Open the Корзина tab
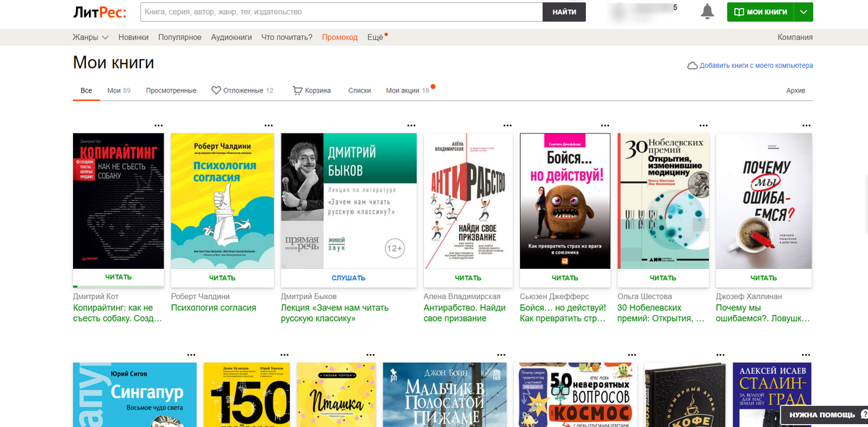This screenshot has width=868, height=427. tap(312, 90)
